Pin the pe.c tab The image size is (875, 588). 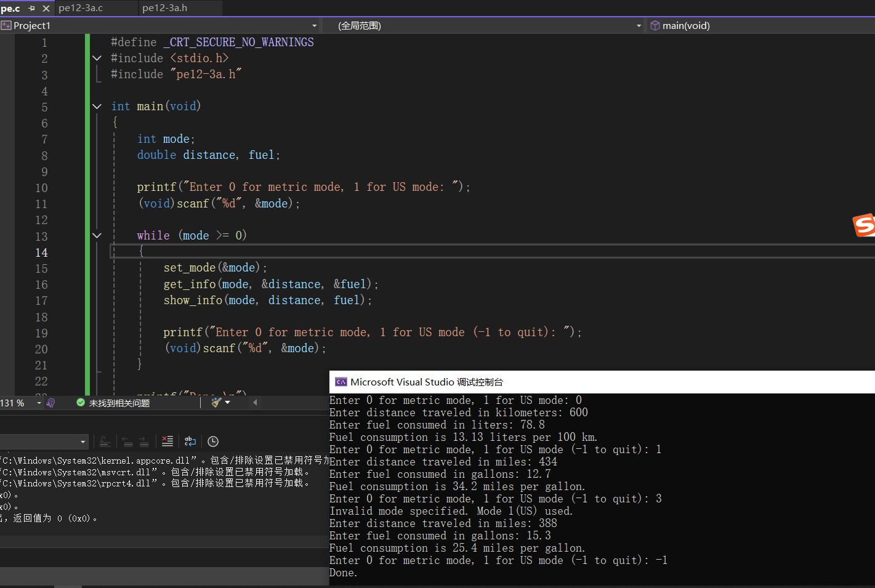(x=31, y=9)
